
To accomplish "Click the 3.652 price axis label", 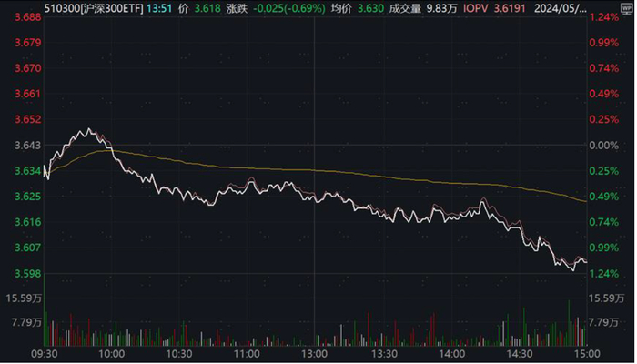I will coord(28,119).
